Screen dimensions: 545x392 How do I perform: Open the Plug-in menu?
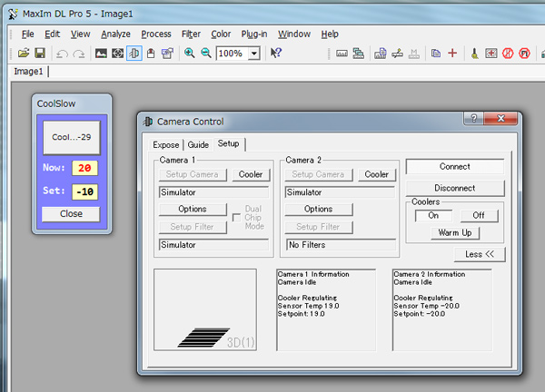coord(254,34)
